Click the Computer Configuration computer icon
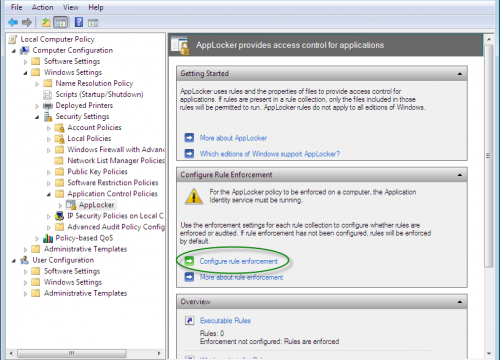 tap(25, 51)
